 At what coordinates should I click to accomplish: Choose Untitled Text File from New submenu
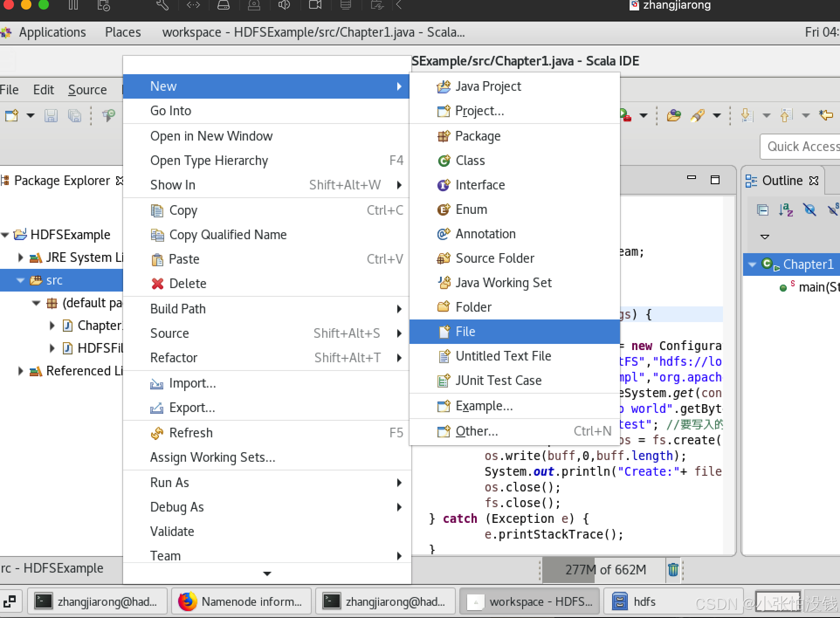coord(503,356)
